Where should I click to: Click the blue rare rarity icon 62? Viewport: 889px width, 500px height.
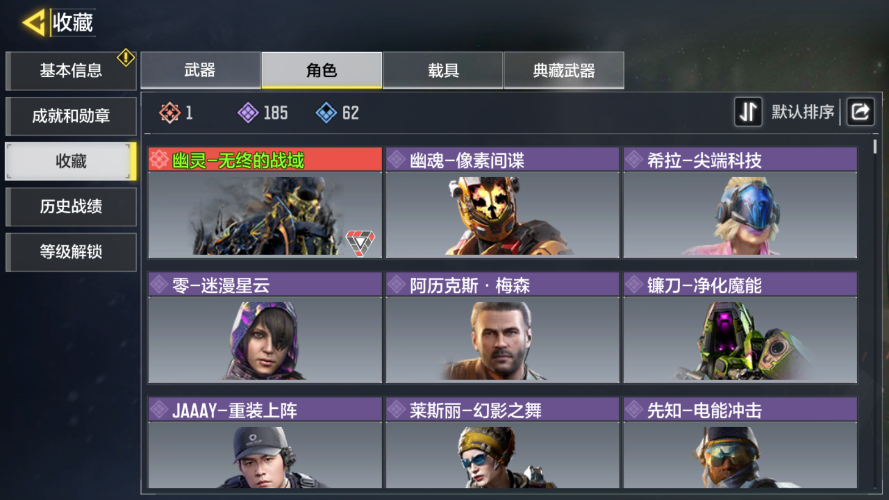pyautogui.click(x=326, y=113)
